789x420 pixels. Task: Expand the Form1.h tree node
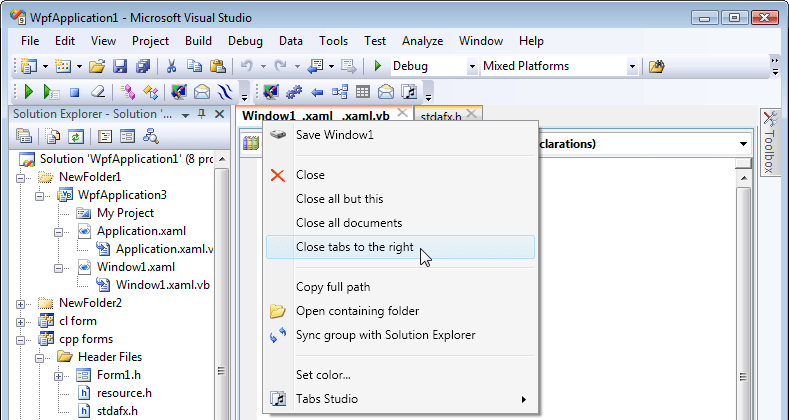click(x=59, y=376)
